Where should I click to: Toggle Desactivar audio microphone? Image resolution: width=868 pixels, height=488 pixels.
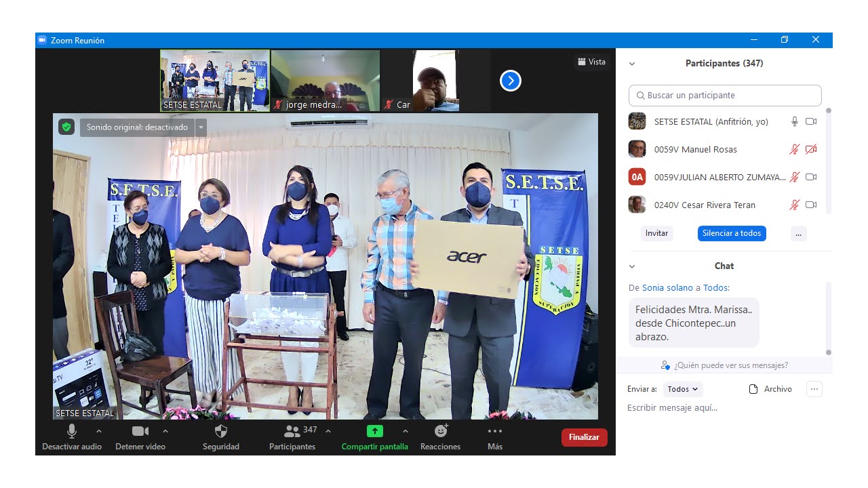[72, 431]
